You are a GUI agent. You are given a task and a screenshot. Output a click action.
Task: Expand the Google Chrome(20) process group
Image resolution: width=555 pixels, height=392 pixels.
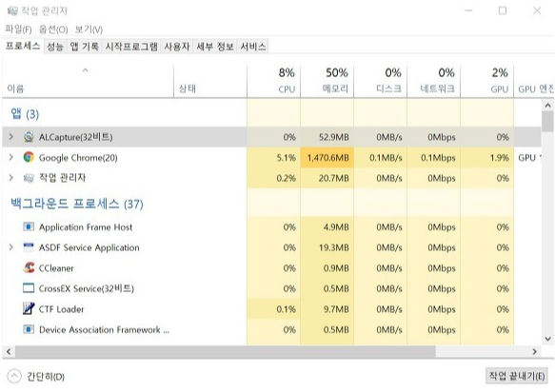coord(11,157)
